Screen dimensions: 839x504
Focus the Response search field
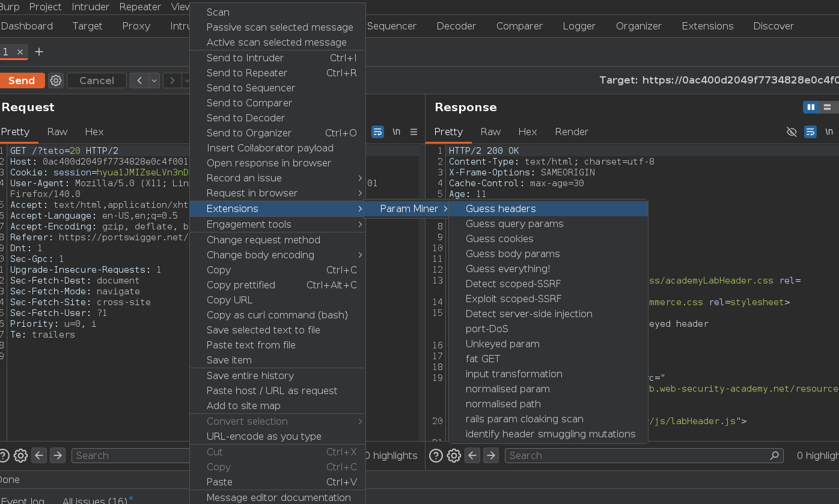[x=644, y=455]
